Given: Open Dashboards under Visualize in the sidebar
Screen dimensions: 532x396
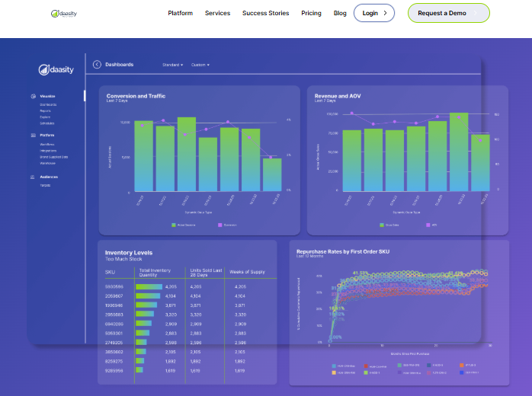Looking at the screenshot, I should pos(48,105).
